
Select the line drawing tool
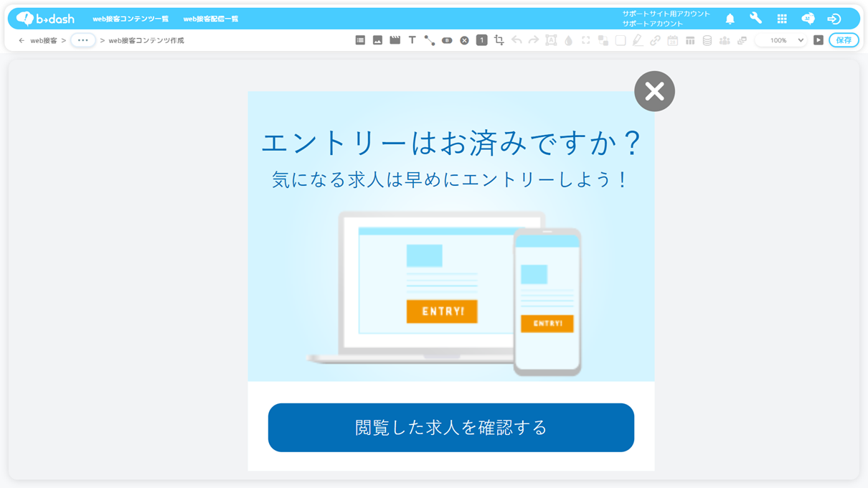pos(429,41)
